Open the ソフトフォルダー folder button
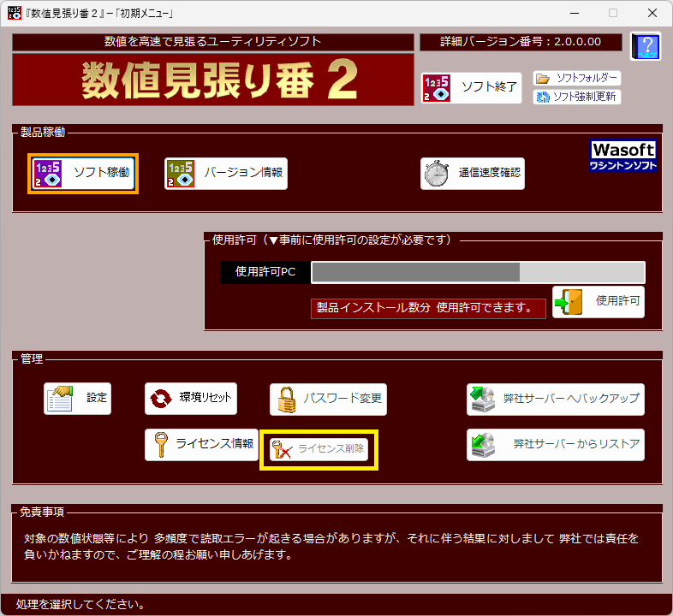The height and width of the screenshot is (616, 673). pyautogui.click(x=577, y=78)
